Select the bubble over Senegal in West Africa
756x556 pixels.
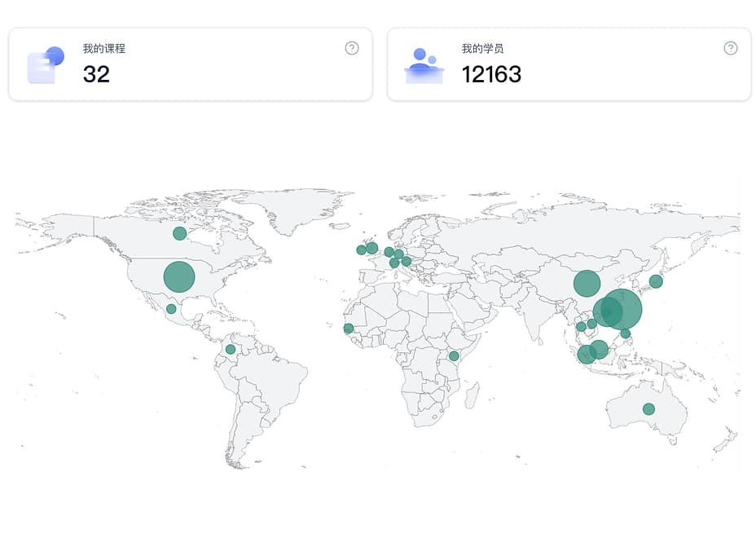coord(349,329)
